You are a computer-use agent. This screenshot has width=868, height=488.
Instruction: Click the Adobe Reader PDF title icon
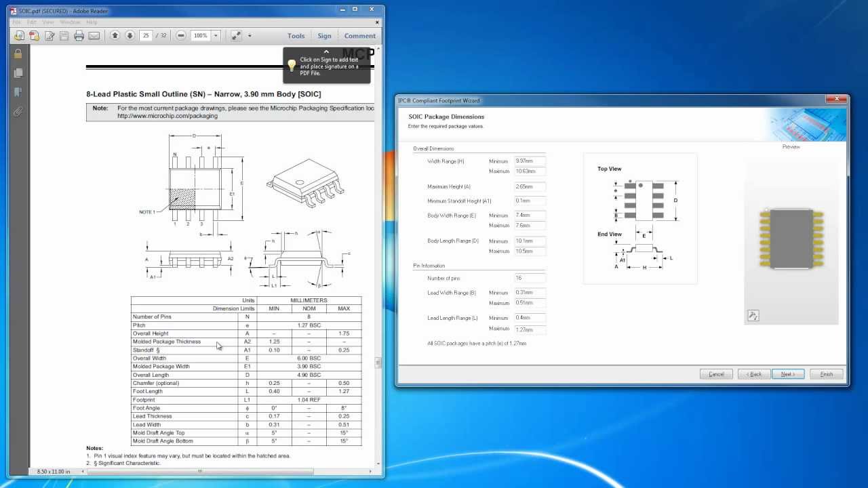pos(13,11)
